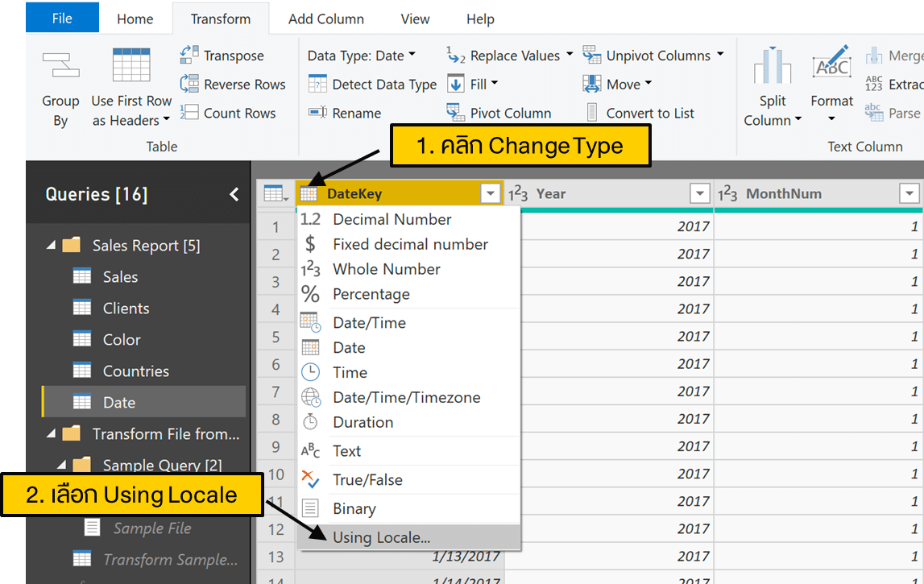The image size is (924, 584).
Task: Collapse the Sales Report folder group
Action: 52,246
